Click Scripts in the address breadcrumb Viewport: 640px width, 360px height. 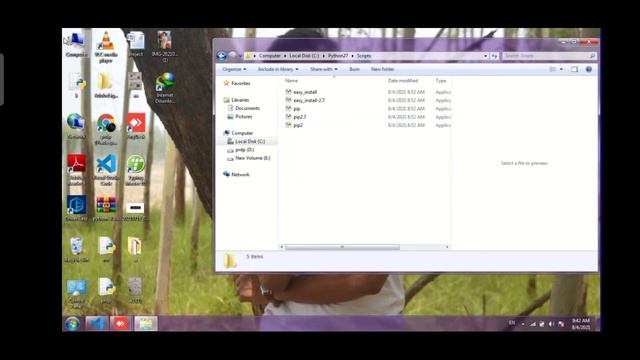[364, 56]
